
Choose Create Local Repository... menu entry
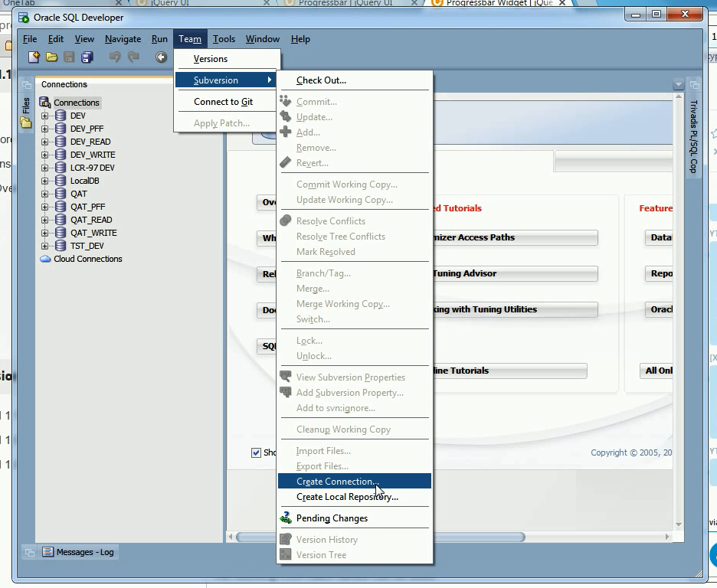(x=355, y=497)
